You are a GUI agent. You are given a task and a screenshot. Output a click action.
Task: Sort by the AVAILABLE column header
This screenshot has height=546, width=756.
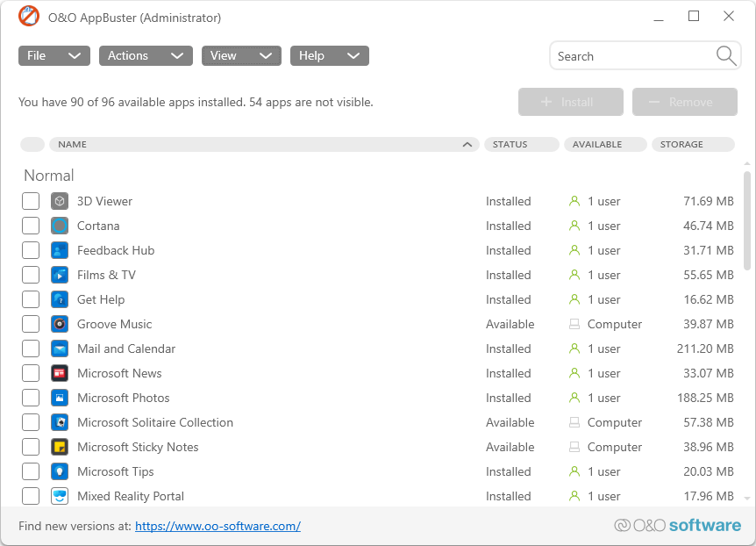click(x=605, y=144)
